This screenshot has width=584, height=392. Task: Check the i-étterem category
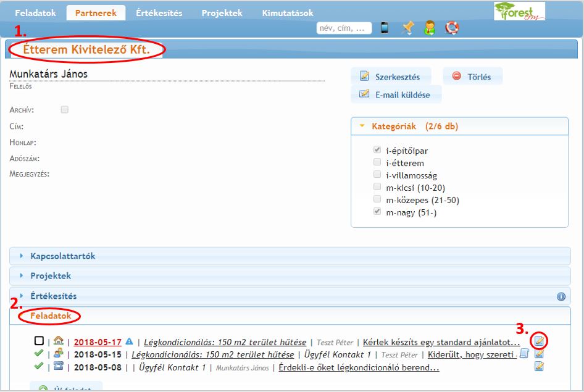(377, 162)
